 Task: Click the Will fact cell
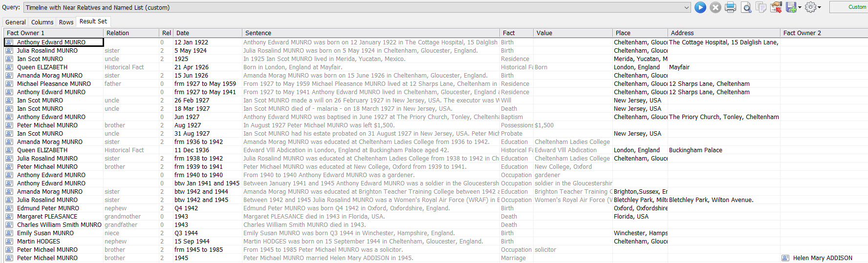506,101
